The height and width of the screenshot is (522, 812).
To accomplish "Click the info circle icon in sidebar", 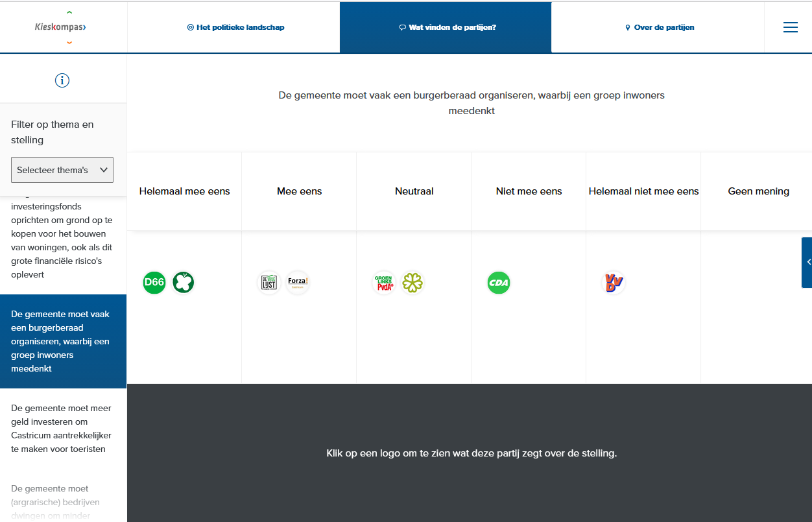I will [x=62, y=80].
